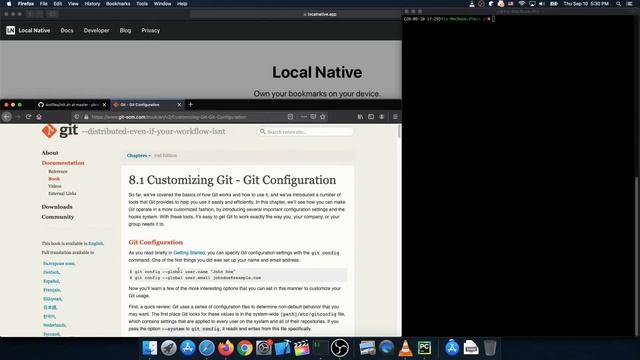Open the External Links sidebar link

click(x=62, y=193)
